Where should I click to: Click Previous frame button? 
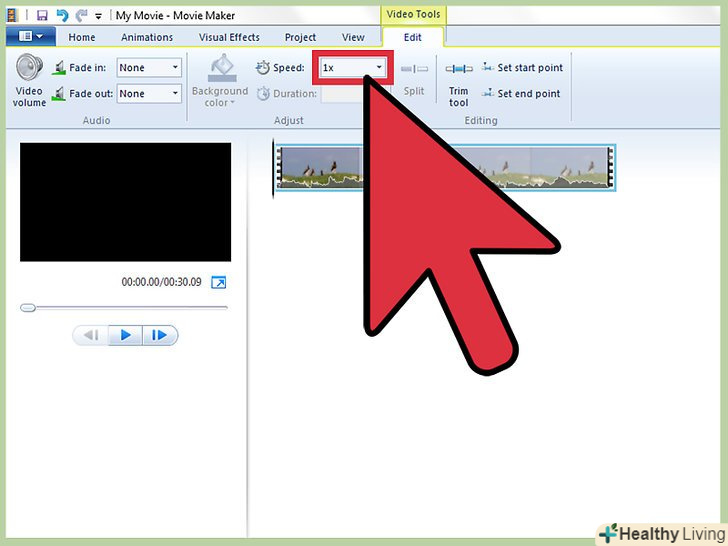tap(91, 335)
